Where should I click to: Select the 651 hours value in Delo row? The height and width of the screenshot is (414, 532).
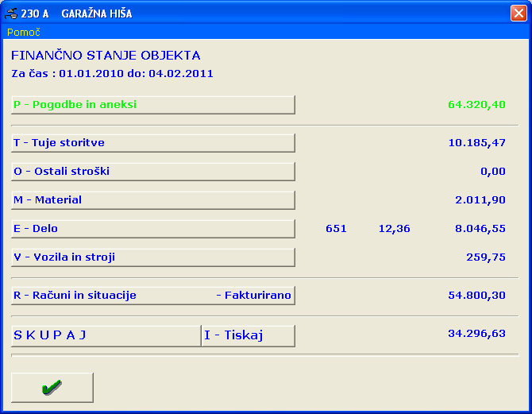tap(336, 229)
